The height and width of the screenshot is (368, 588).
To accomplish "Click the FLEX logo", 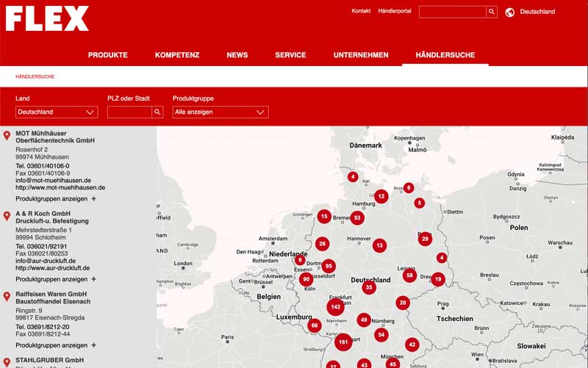I will 47,18.
